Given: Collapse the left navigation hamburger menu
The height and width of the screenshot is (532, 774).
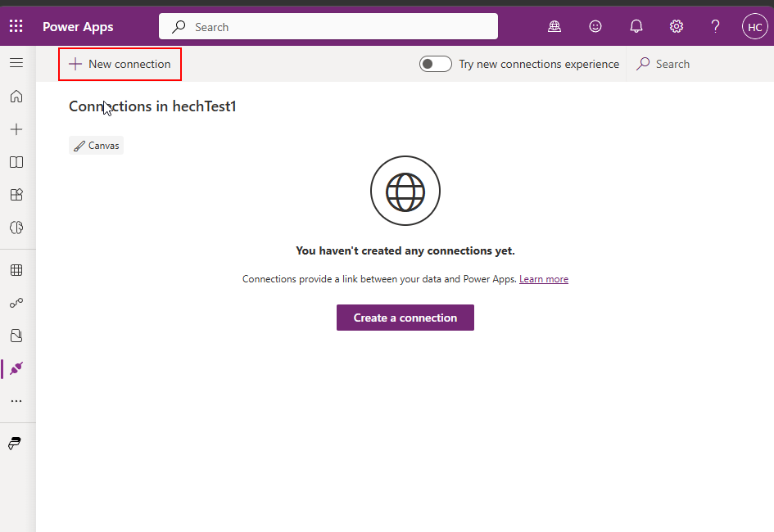Looking at the screenshot, I should pyautogui.click(x=16, y=63).
